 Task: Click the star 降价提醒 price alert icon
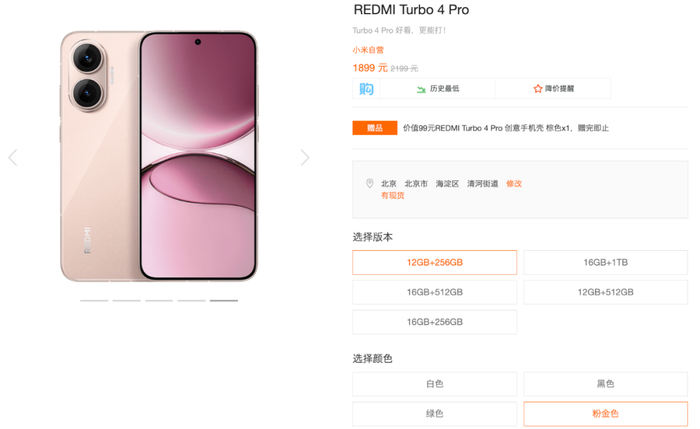538,89
